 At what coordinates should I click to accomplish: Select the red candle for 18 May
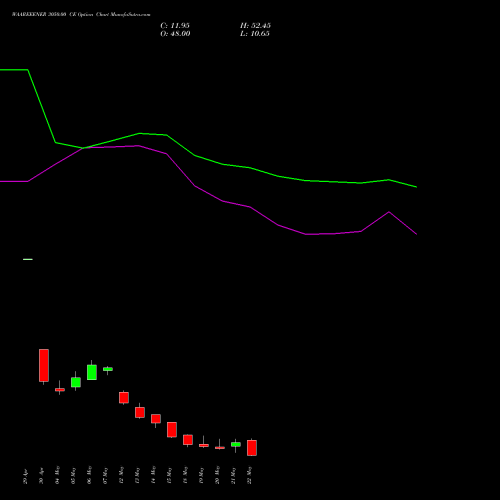[188, 440]
